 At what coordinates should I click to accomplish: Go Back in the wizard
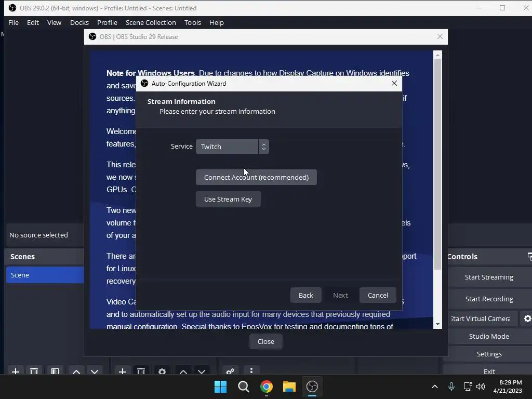coord(305,295)
